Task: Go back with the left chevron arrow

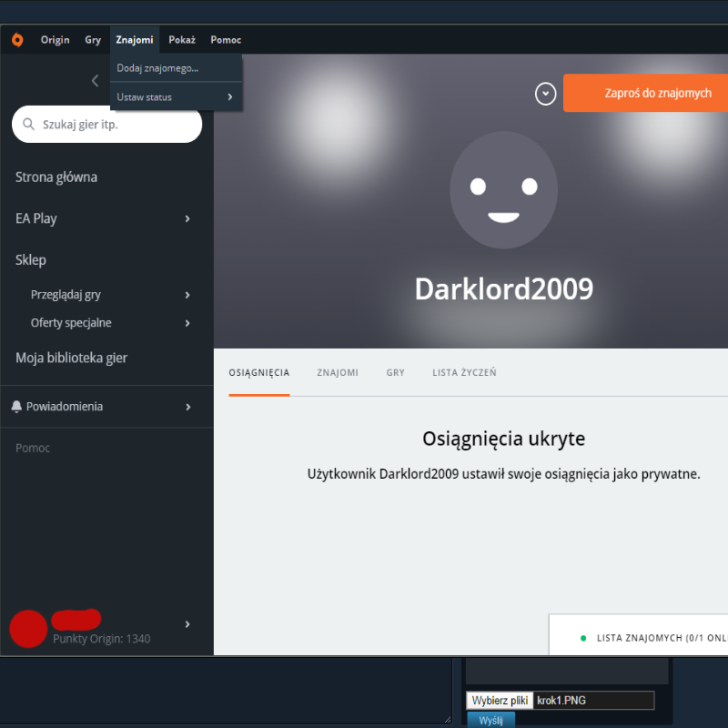Action: click(95, 81)
